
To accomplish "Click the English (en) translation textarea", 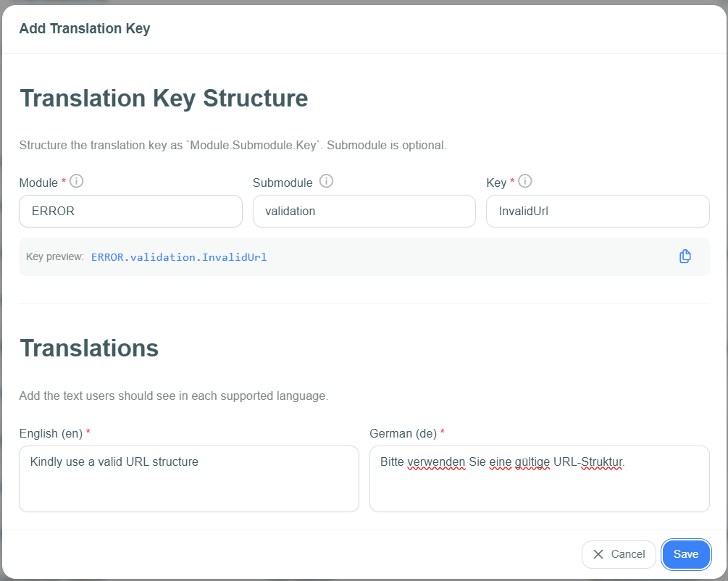I will tap(189, 479).
